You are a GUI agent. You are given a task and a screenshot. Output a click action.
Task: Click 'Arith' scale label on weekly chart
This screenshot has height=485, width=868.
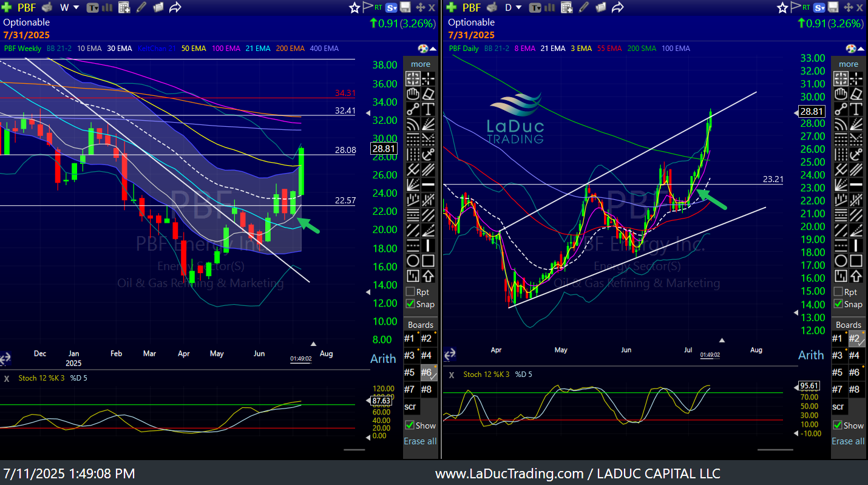point(383,358)
